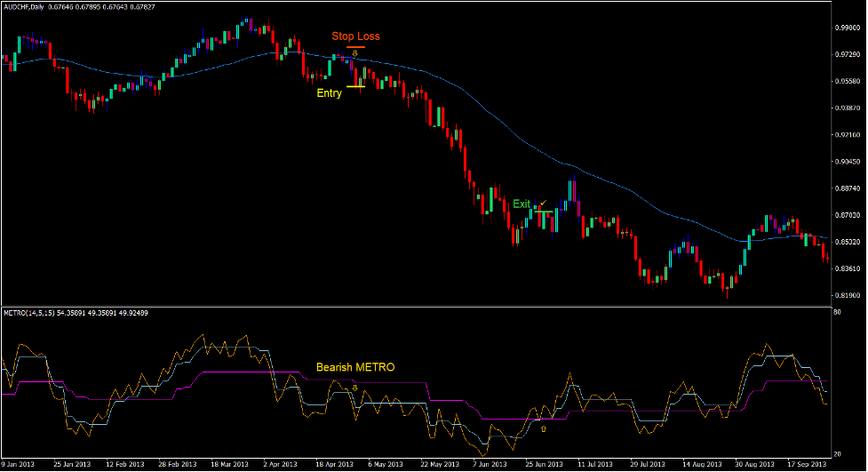Select the orange Stop Loss level line
This screenshot has width=868, height=472.
click(355, 47)
